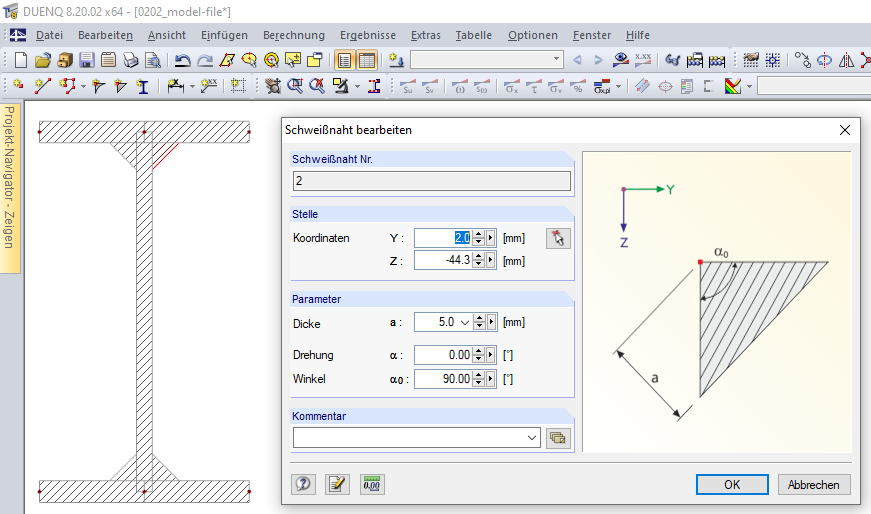The height and width of the screenshot is (514, 871).
Task: Expand dropdown arrow next to dimension tool
Action: coord(192,86)
